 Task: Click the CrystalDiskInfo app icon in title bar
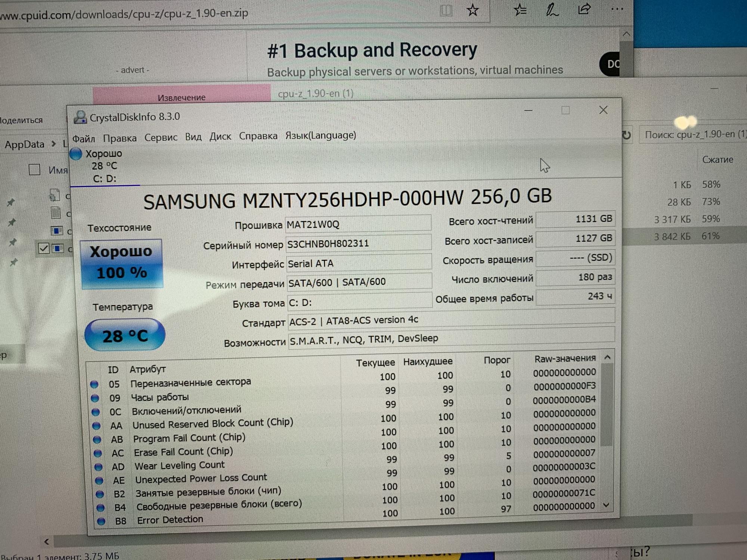coord(80,117)
